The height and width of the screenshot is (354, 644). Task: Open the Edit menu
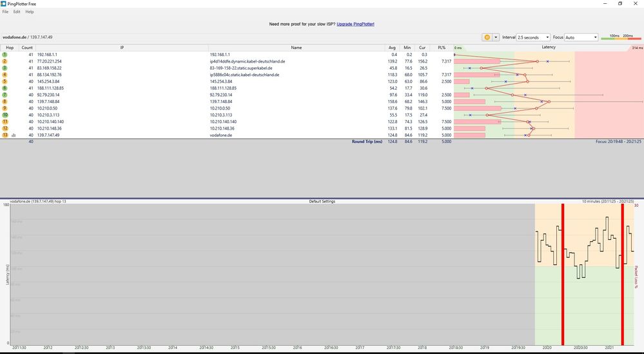(x=16, y=12)
